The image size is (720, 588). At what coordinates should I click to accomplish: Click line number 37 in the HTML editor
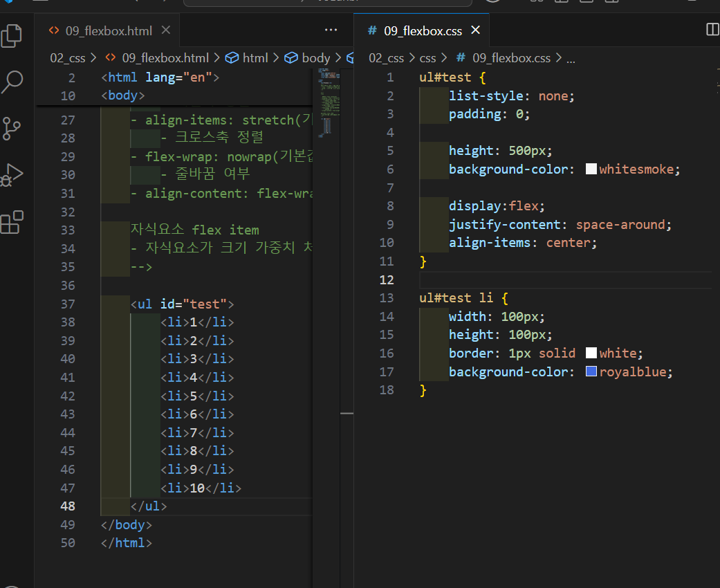(x=68, y=304)
